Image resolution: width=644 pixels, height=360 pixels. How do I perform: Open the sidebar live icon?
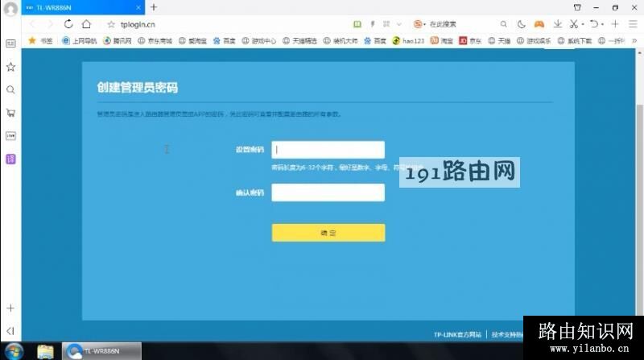click(x=10, y=135)
